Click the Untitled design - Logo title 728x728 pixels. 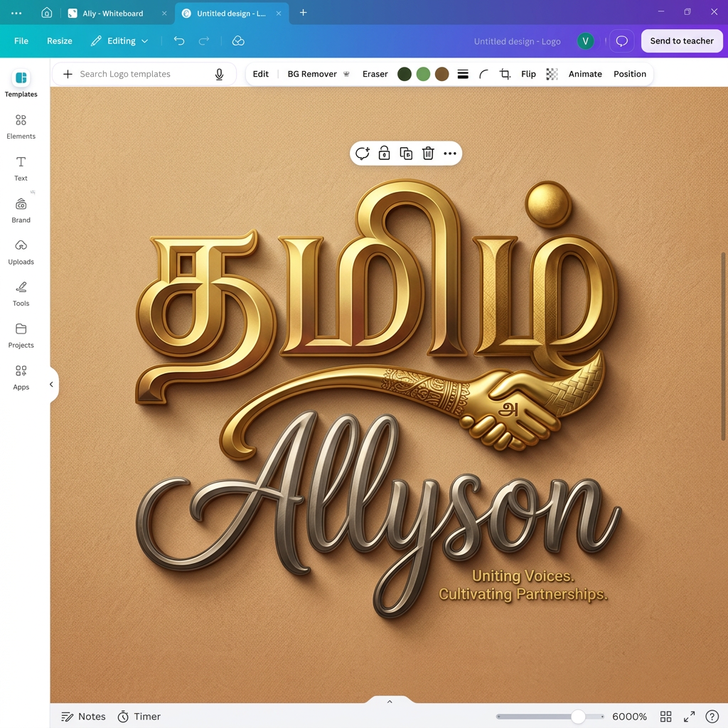(518, 41)
